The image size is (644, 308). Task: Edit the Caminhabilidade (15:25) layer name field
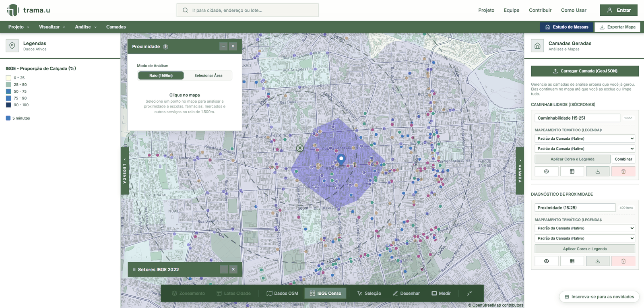(x=577, y=118)
